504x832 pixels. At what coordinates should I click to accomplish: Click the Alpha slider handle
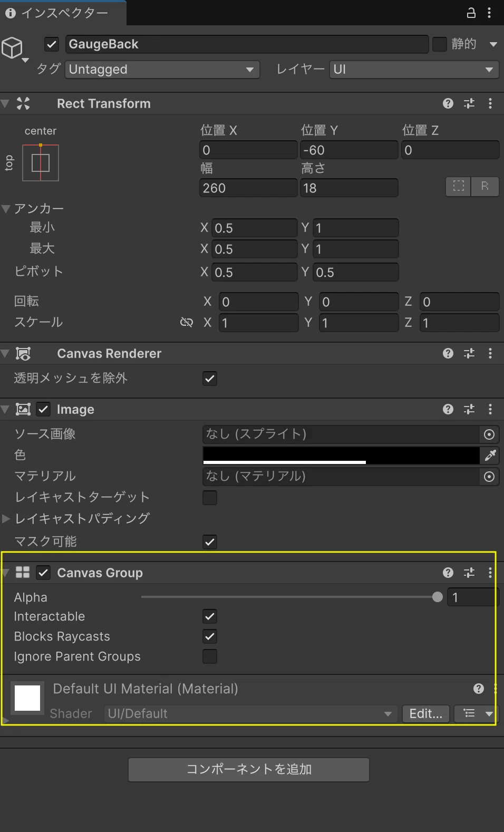click(437, 597)
